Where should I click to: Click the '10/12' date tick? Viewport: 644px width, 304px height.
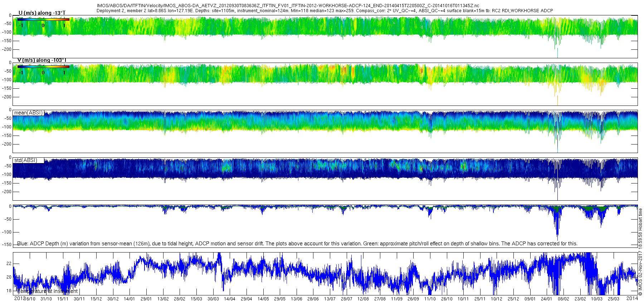(x=497, y=299)
